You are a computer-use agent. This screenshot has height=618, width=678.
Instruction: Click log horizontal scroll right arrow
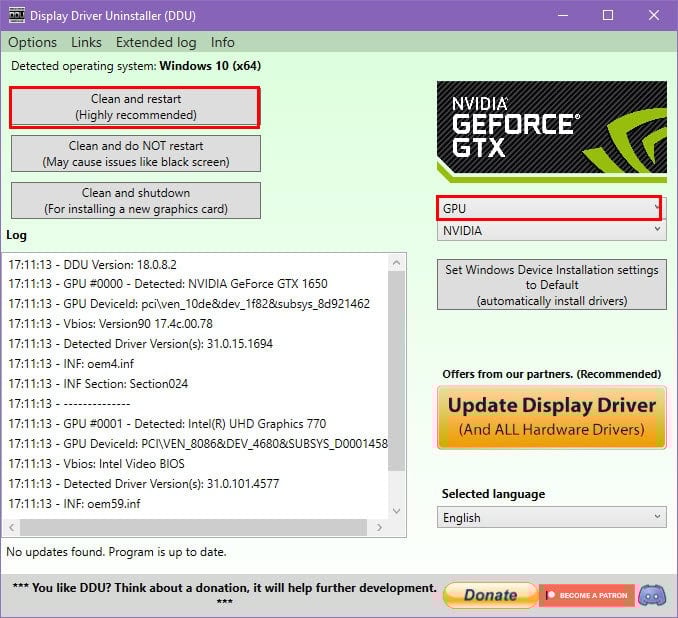pos(379,527)
